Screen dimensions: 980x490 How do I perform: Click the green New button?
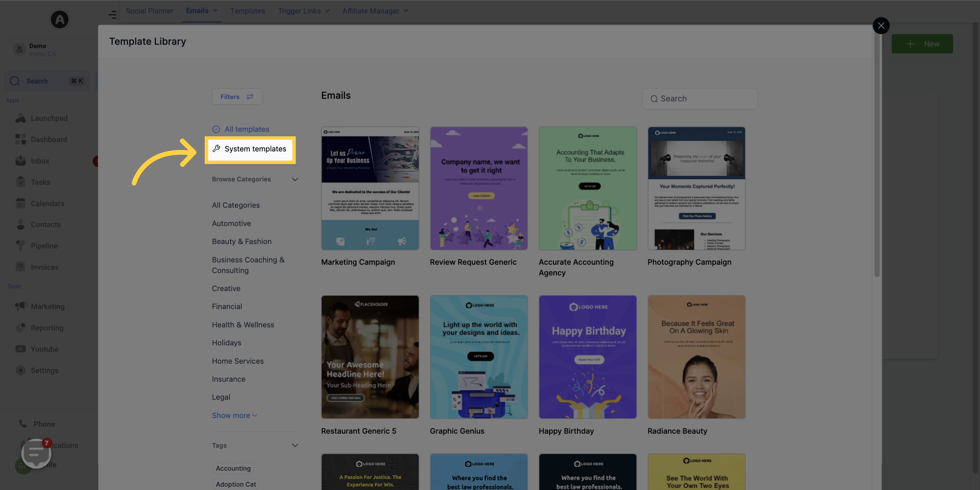[x=922, y=44]
